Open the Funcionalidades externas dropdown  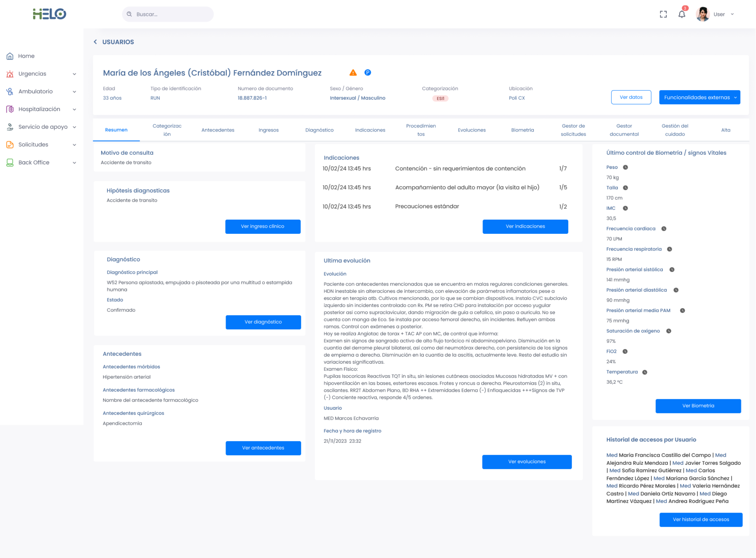tap(699, 97)
